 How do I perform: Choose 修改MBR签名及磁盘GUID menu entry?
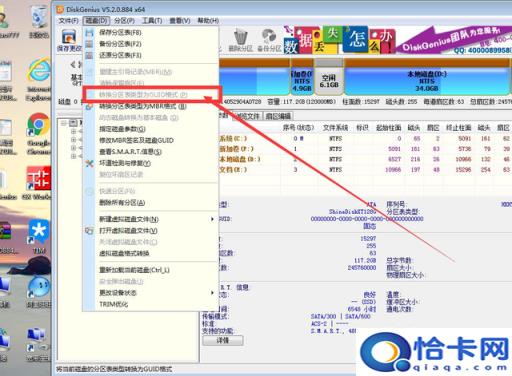click(151, 140)
